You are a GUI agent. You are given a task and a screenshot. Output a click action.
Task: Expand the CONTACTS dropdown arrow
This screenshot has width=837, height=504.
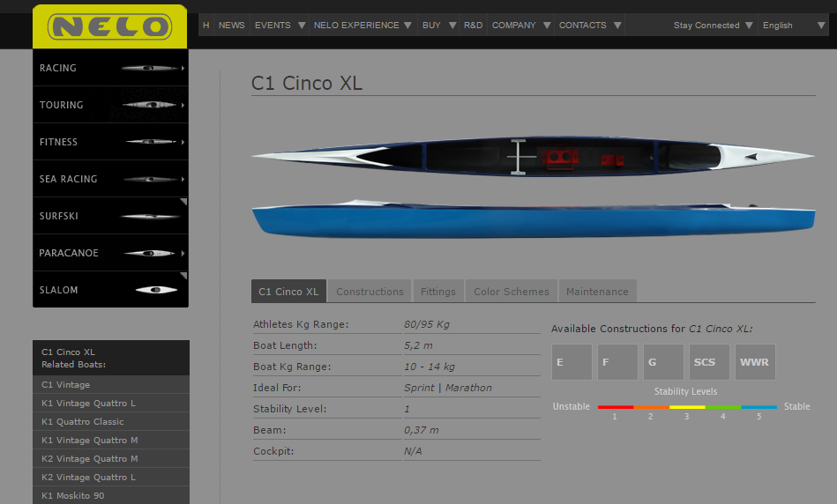617,26
